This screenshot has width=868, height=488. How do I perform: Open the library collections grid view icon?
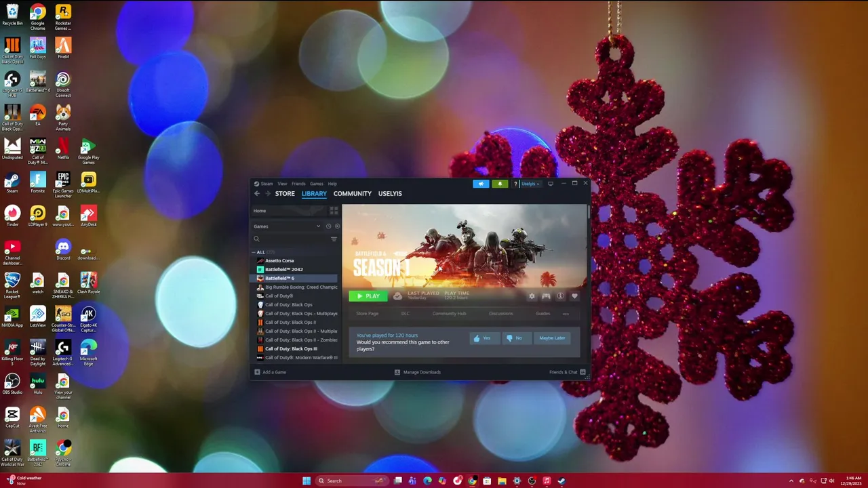coord(334,211)
